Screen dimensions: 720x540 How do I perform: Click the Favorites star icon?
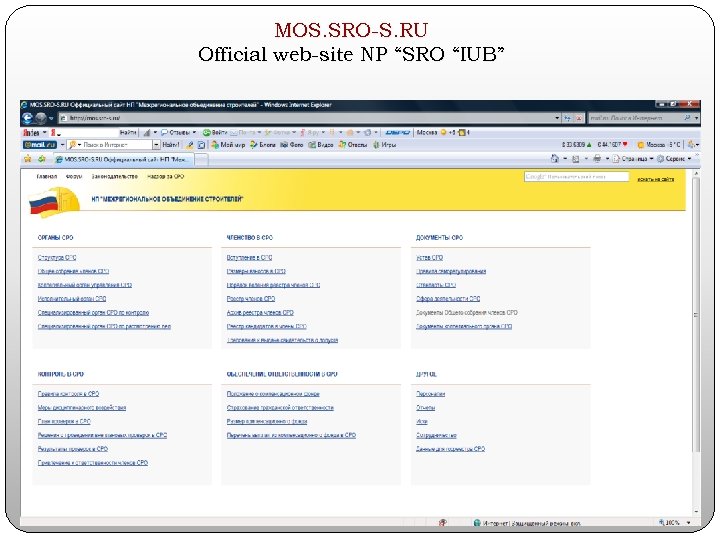click(28, 159)
